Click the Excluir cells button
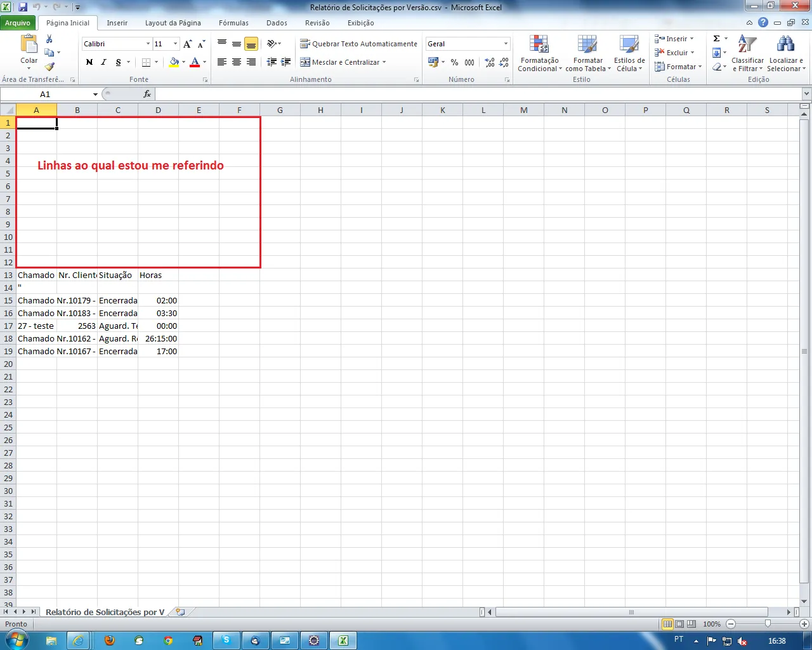 [x=676, y=53]
